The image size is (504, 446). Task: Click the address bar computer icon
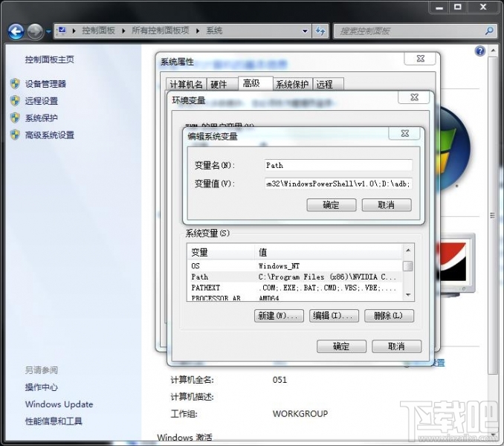(62, 30)
